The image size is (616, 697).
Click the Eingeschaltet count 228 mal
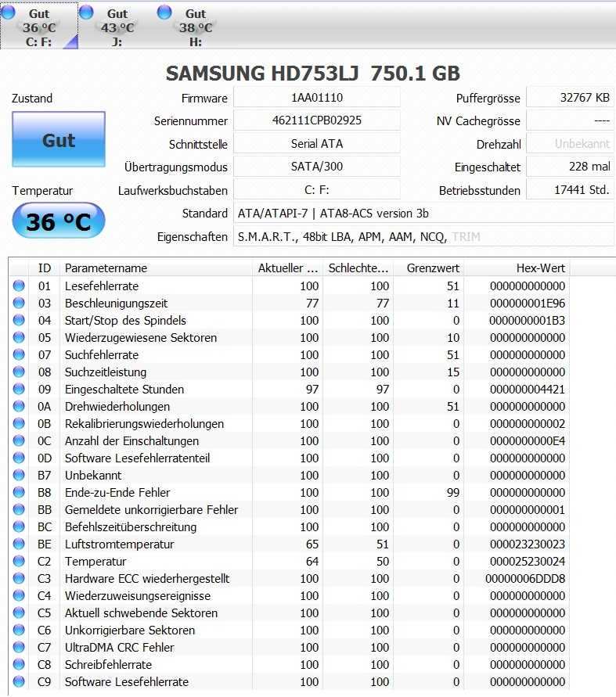coord(570,167)
